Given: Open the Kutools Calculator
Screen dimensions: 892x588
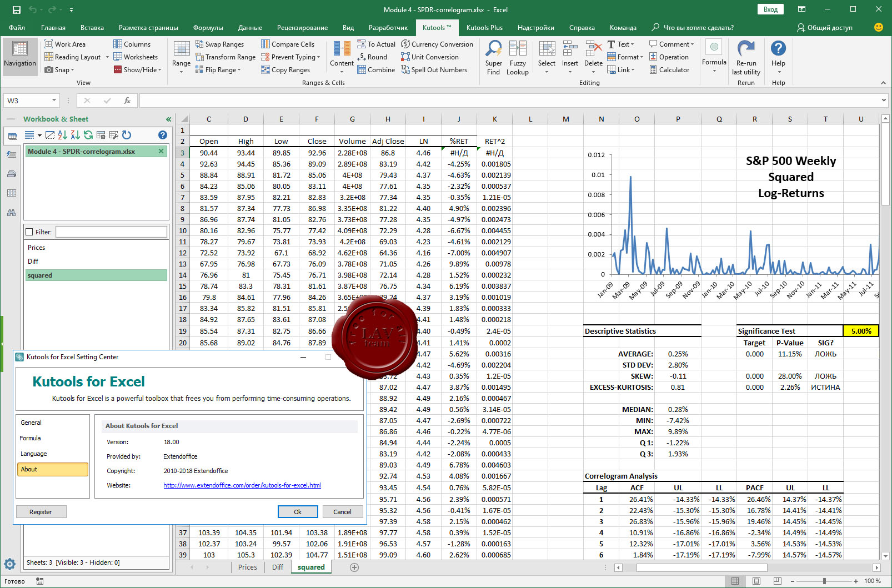Looking at the screenshot, I should tap(669, 70).
